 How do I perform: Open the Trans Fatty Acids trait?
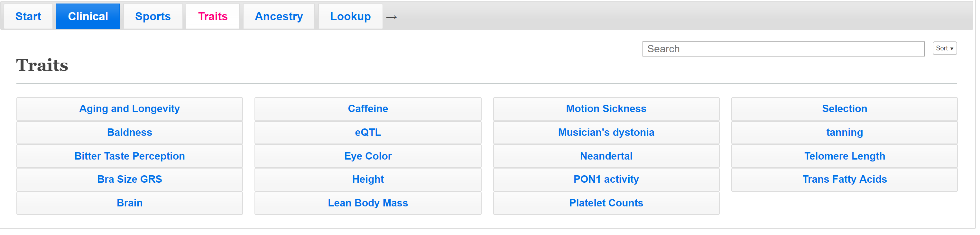845,179
